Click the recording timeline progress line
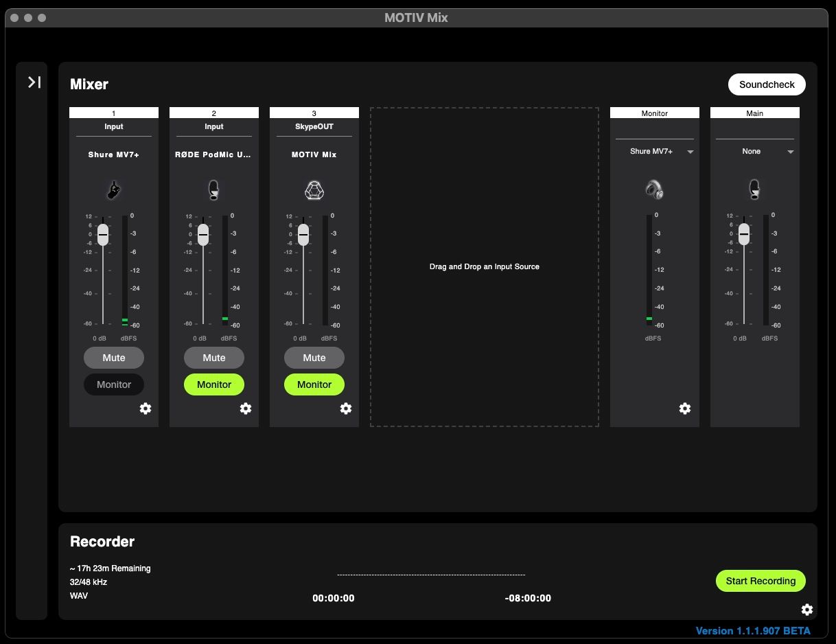Image resolution: width=836 pixels, height=644 pixels. (x=431, y=575)
